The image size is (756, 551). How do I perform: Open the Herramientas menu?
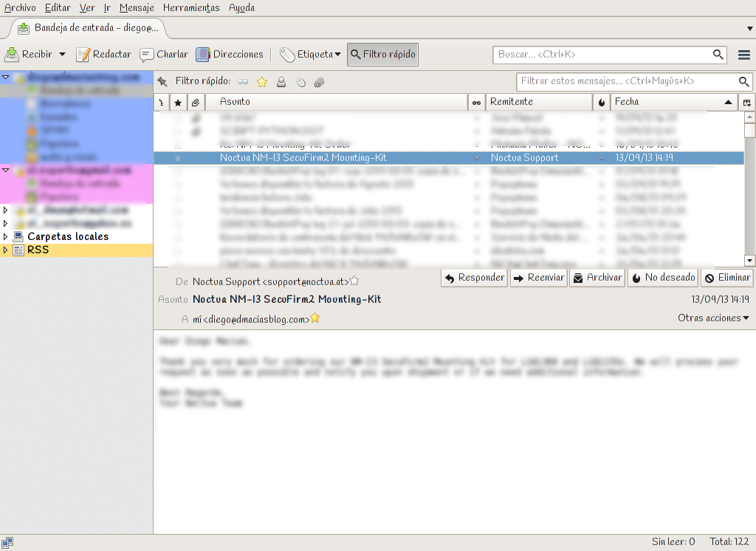pos(191,7)
